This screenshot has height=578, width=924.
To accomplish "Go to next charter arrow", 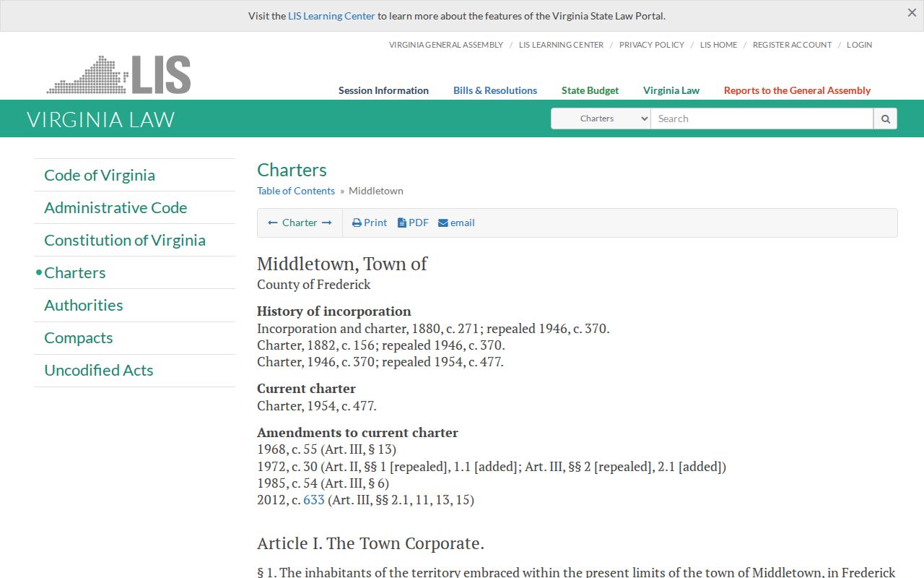I will click(327, 223).
